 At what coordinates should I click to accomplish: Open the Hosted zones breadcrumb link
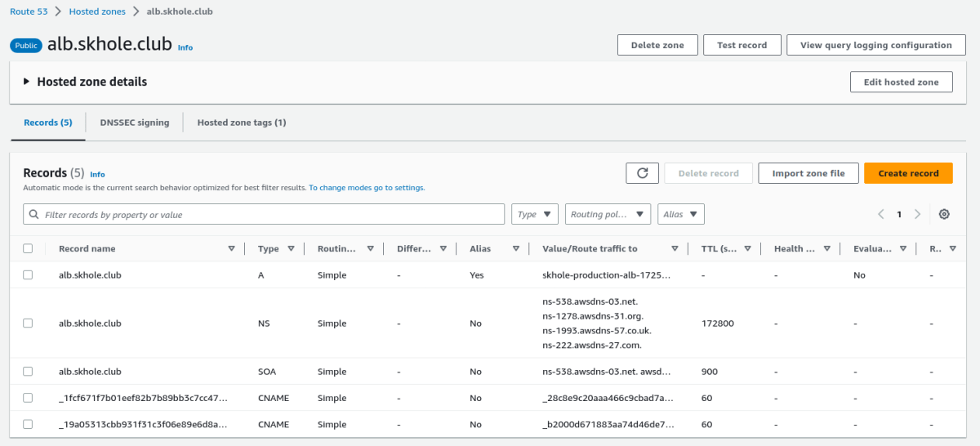(97, 11)
